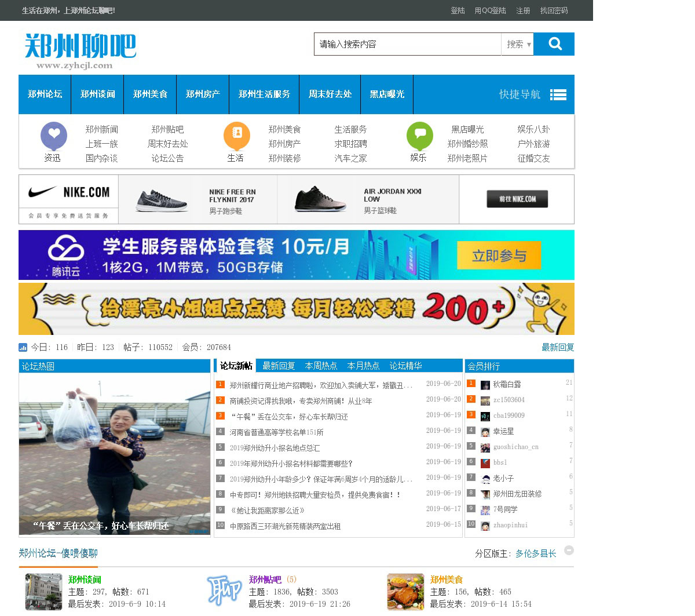Open the 搜索 type dropdown
This screenshot has height=616, width=695.
pyautogui.click(x=517, y=44)
